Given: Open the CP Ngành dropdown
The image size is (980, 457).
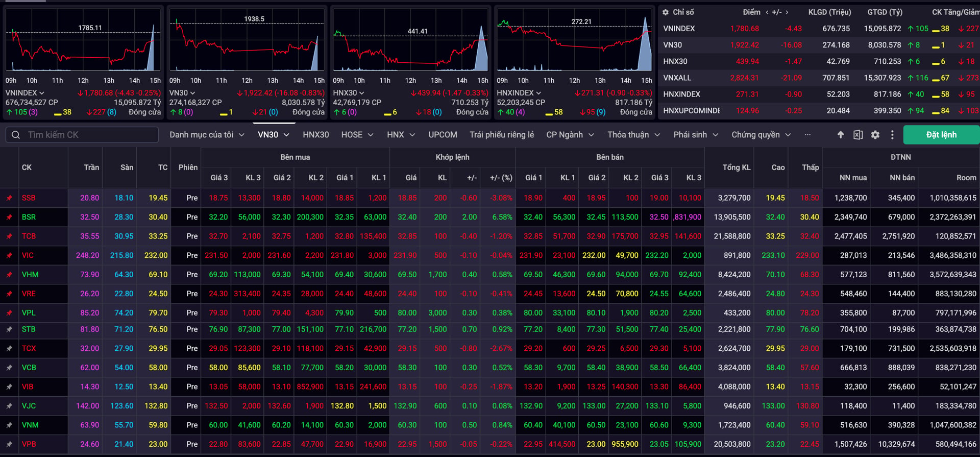Looking at the screenshot, I should pos(571,135).
